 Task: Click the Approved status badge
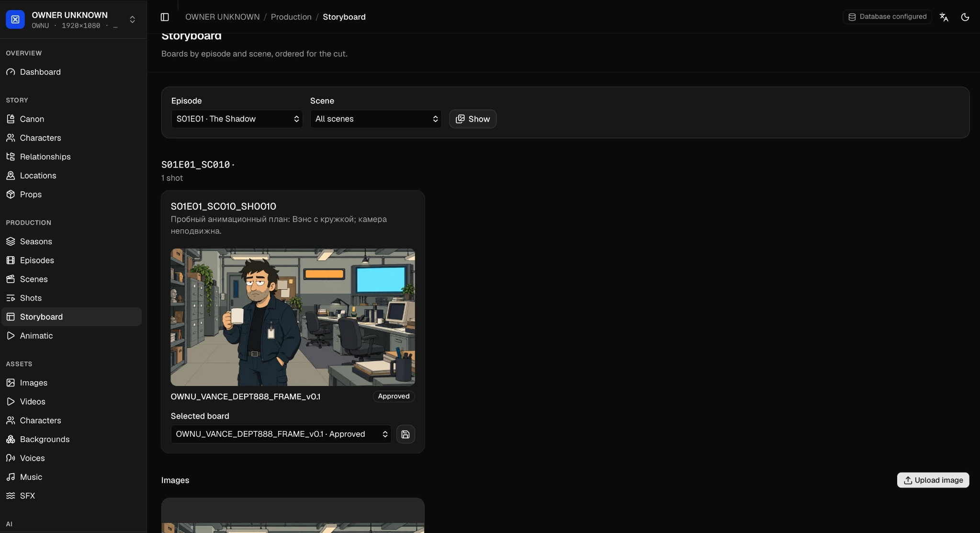point(394,396)
